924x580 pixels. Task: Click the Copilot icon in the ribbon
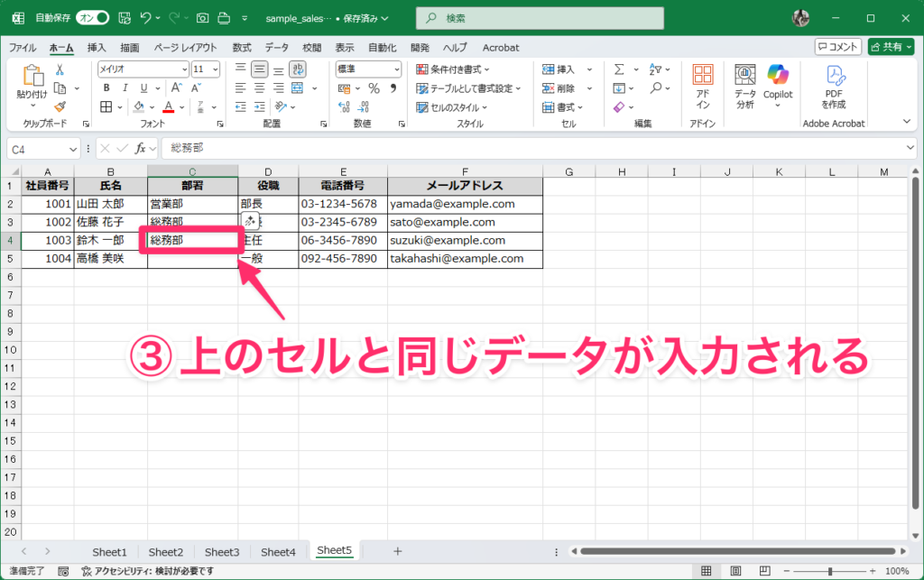click(x=777, y=82)
